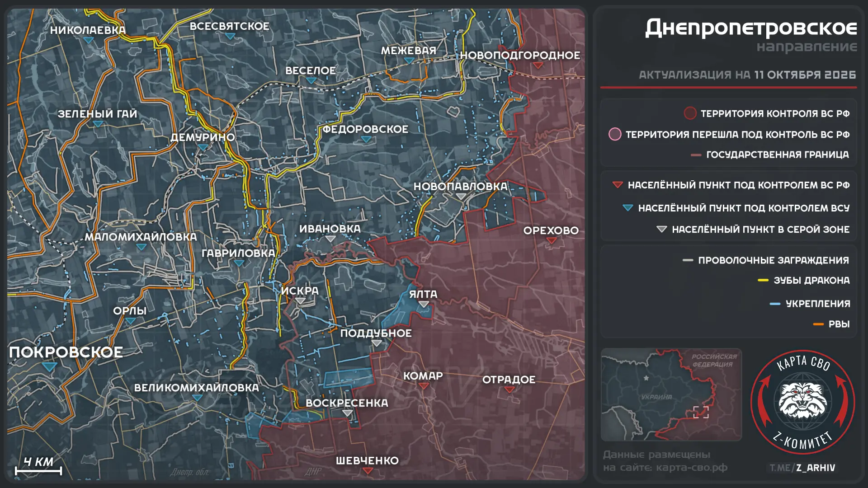868x488 pixels.
Task: Click the Ukraine overview minimap thumbnail
Action: pyautogui.click(x=671, y=394)
